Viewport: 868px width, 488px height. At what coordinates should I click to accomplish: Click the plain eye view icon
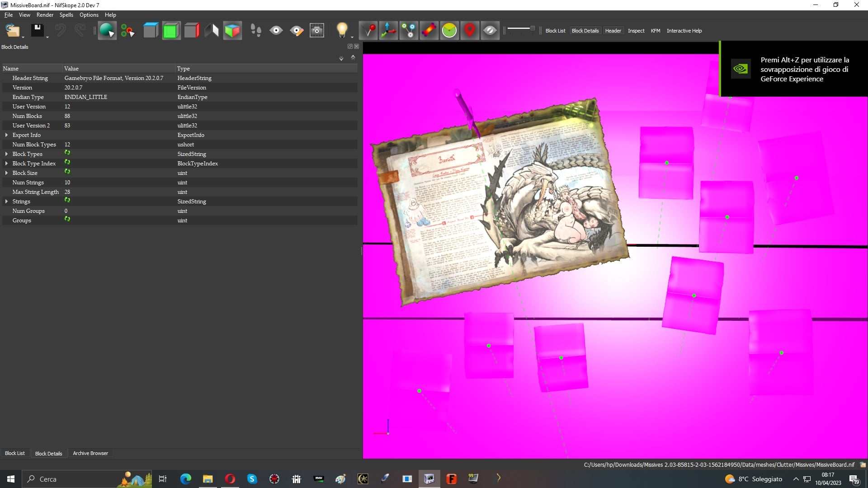(x=276, y=31)
